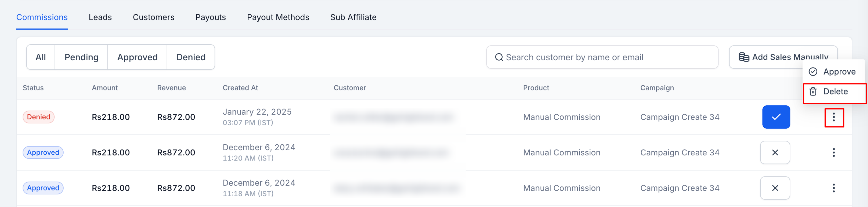Switch to the Leads tab
Screen dimensions: 868x207
(x=100, y=17)
